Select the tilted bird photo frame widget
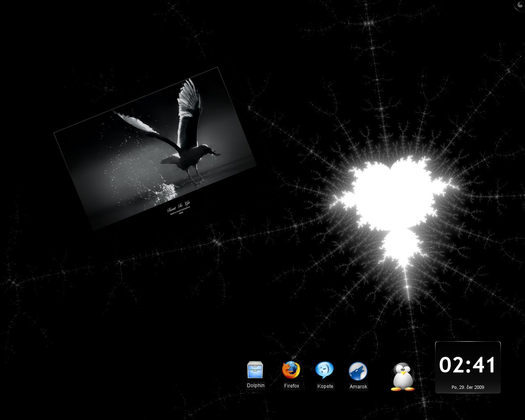This screenshot has height=420, width=525. click(x=155, y=148)
